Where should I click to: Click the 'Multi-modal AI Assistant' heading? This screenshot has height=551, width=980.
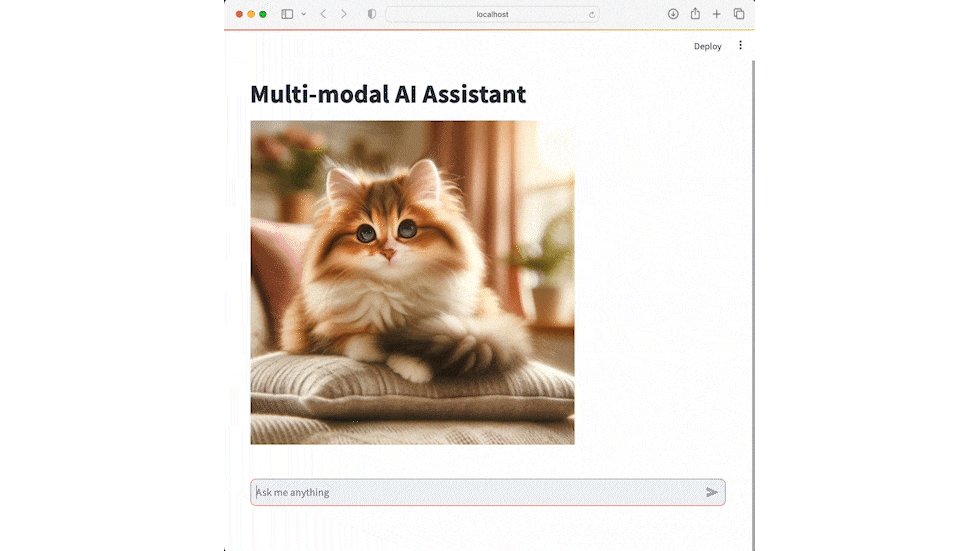388,94
